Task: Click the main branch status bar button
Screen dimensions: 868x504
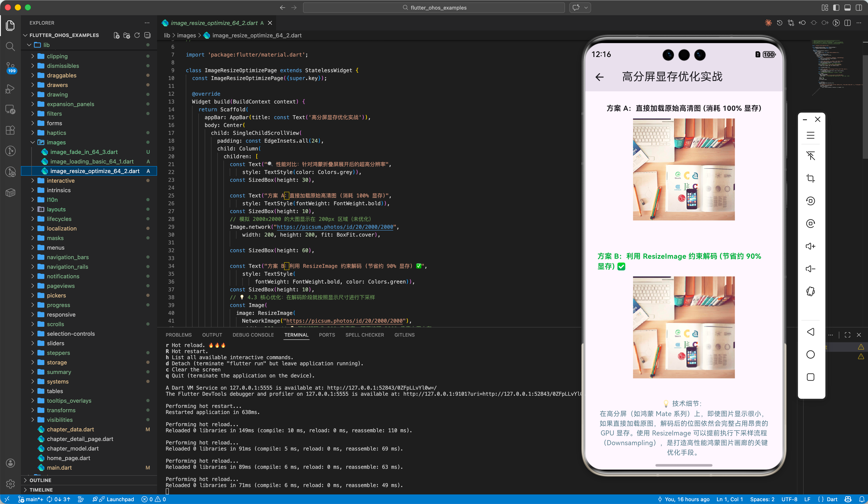Action: 31,499
